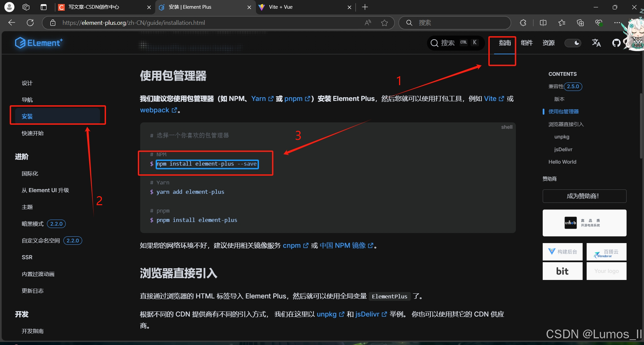Open browser settings and more menu

[x=617, y=22]
